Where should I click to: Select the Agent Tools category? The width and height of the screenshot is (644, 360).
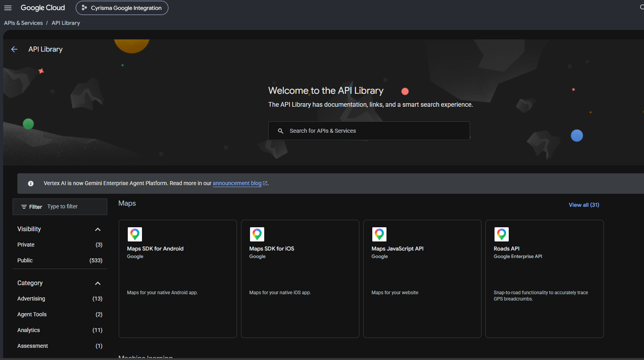point(60,314)
